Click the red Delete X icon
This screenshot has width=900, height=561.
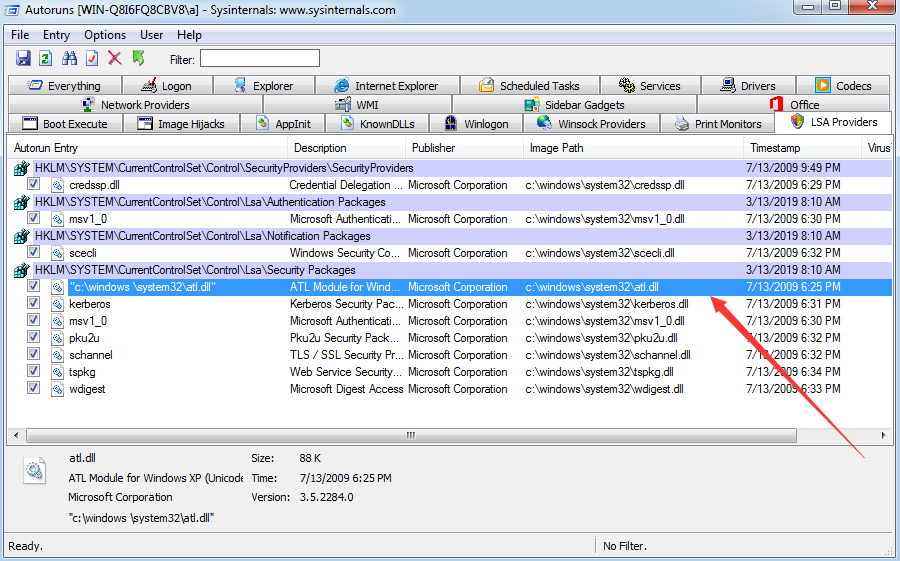115,59
